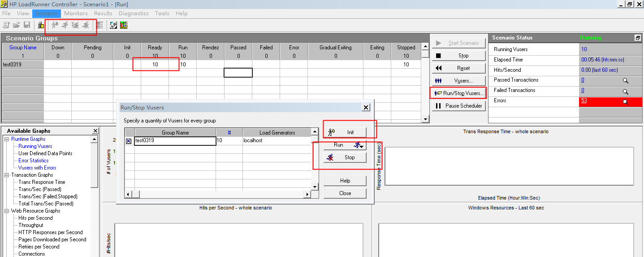The height and width of the screenshot is (257, 644).
Task: Click magnifier icon for Failed Transactions
Action: pos(626,91)
